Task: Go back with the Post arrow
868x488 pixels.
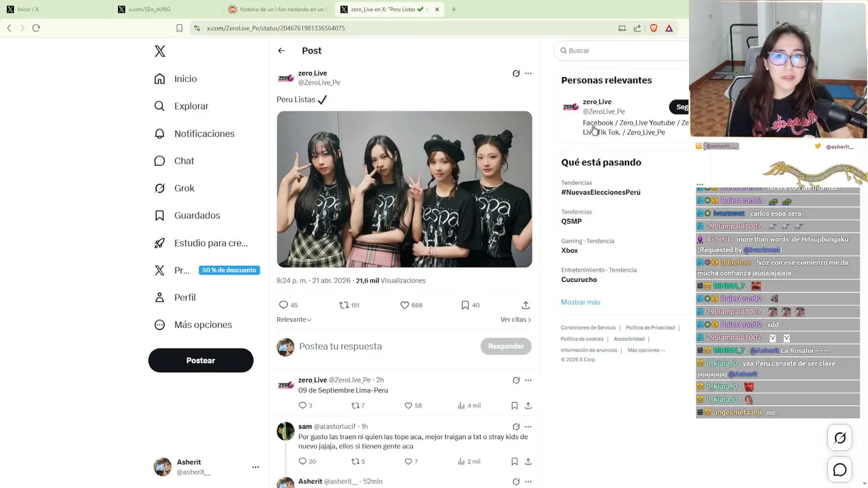Action: point(281,51)
